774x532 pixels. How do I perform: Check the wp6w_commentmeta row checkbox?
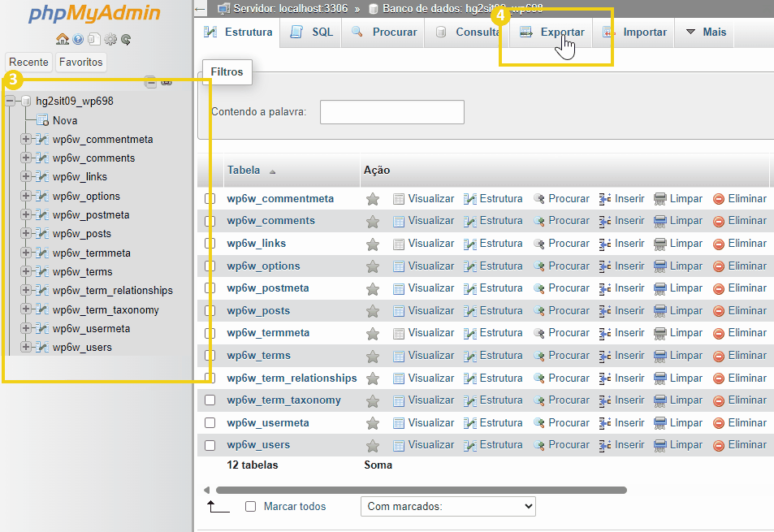(x=210, y=198)
